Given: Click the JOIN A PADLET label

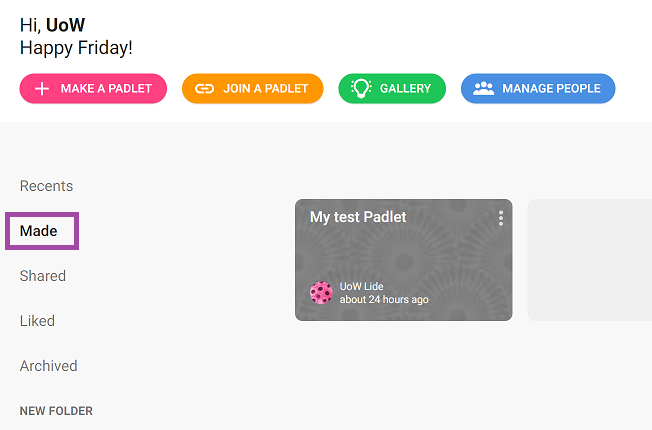Looking at the screenshot, I should pyautogui.click(x=266, y=89).
